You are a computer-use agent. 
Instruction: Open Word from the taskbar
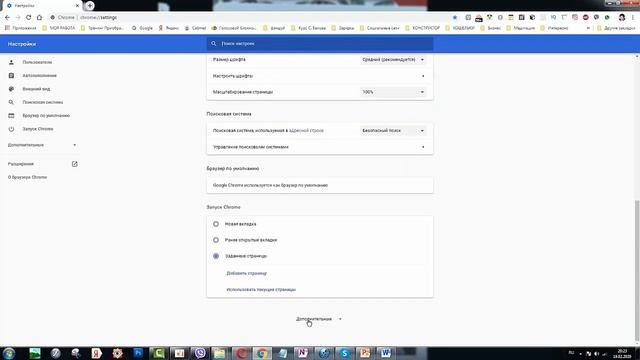pyautogui.click(x=386, y=353)
